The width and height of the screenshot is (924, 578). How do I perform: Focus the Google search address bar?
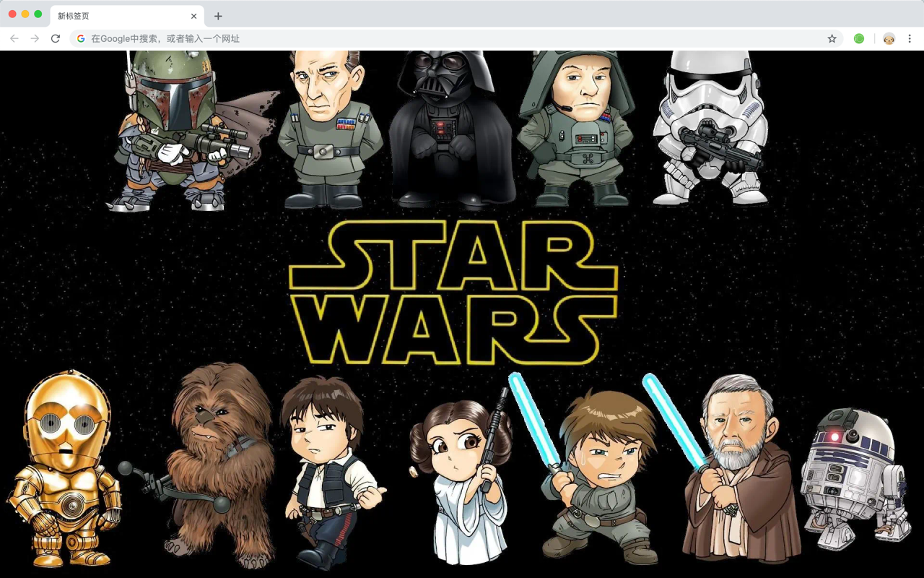tap(456, 38)
